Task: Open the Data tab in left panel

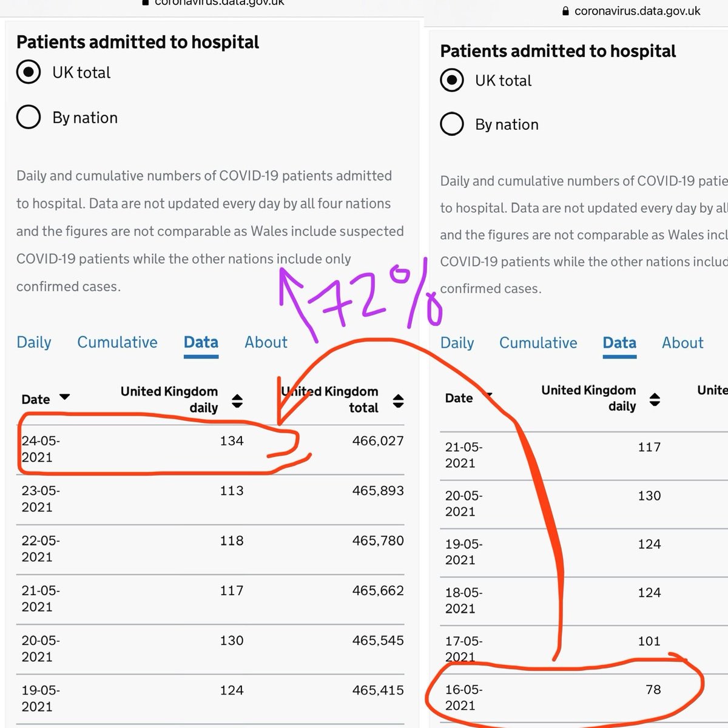Action: pyautogui.click(x=201, y=342)
